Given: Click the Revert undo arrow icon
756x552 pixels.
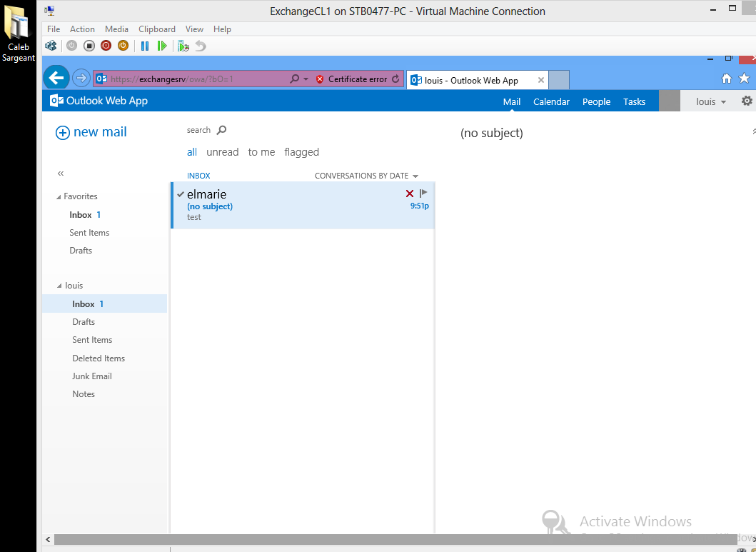Looking at the screenshot, I should 201,46.
